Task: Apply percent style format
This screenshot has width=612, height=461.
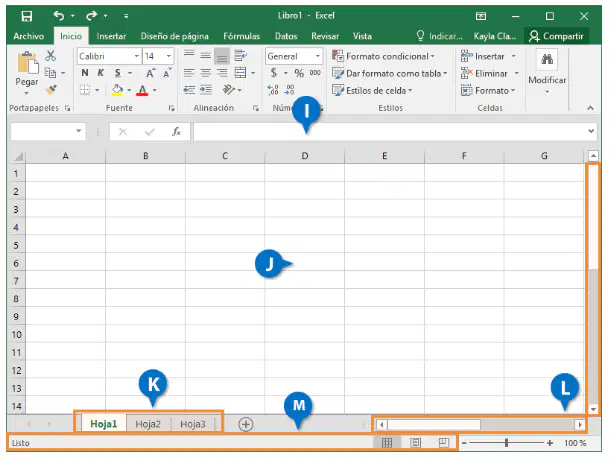Action: (299, 73)
